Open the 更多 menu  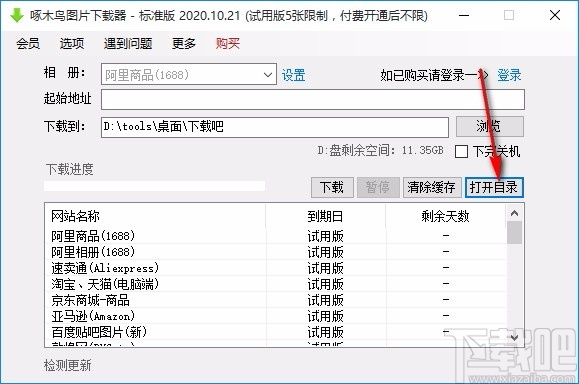(x=184, y=44)
